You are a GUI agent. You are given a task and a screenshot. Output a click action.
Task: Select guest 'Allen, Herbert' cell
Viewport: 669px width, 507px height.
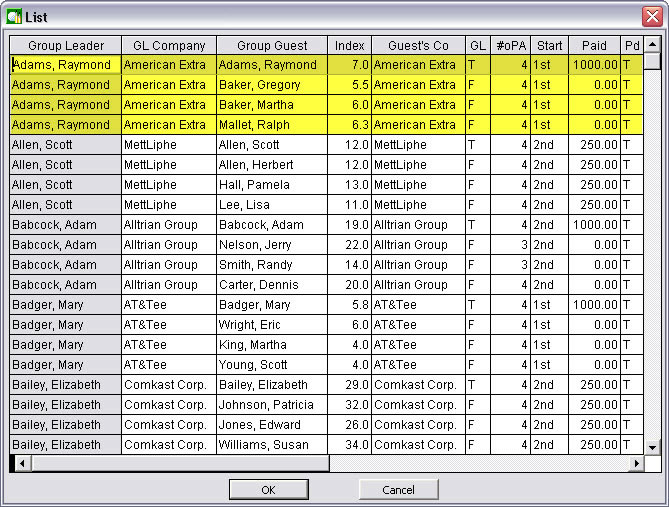pos(272,165)
